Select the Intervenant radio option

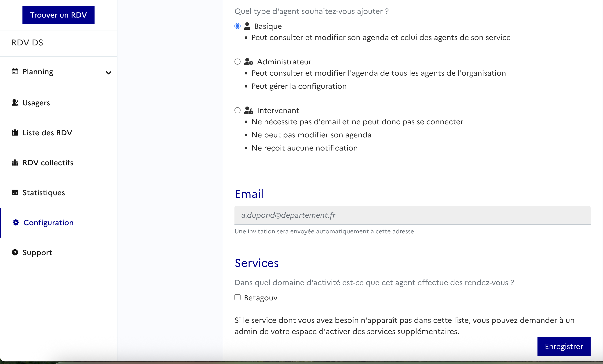237,110
